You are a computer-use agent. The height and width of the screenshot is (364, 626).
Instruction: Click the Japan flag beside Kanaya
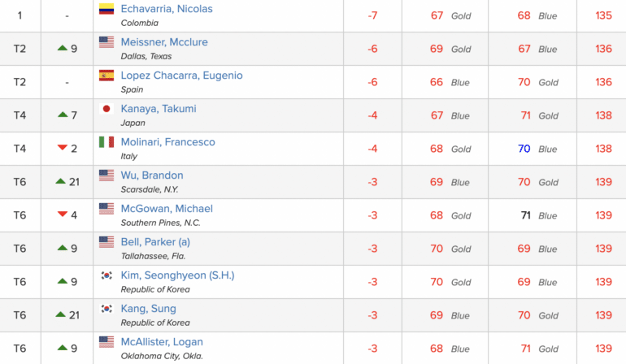pyautogui.click(x=107, y=109)
